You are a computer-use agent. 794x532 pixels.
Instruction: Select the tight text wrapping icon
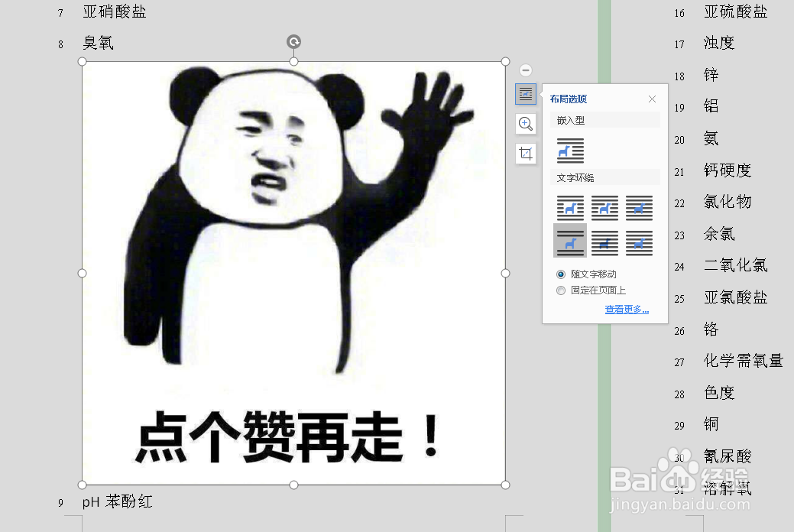(x=604, y=208)
